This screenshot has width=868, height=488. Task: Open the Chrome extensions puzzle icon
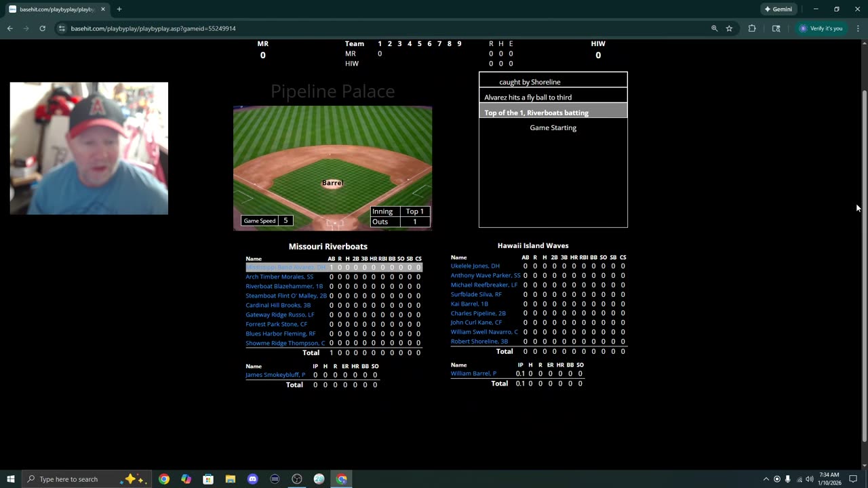pos(752,28)
